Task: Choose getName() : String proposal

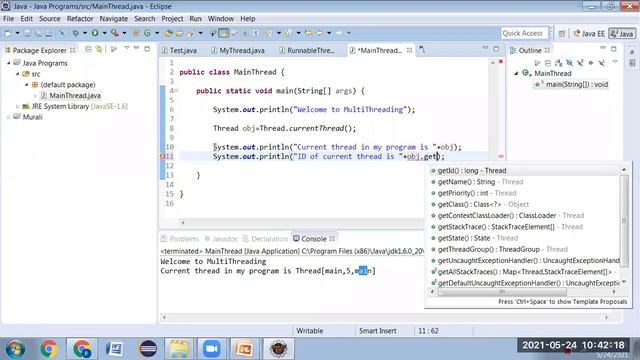Action: [x=524, y=182]
